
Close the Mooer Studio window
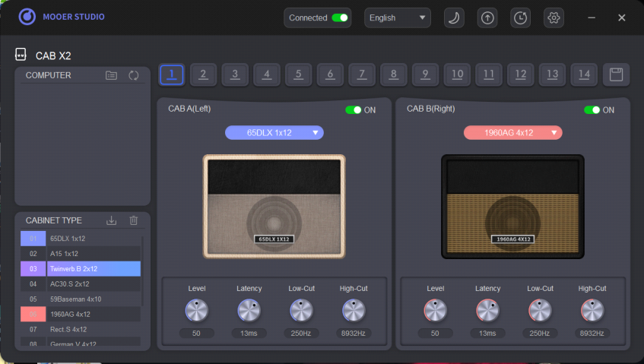click(621, 17)
